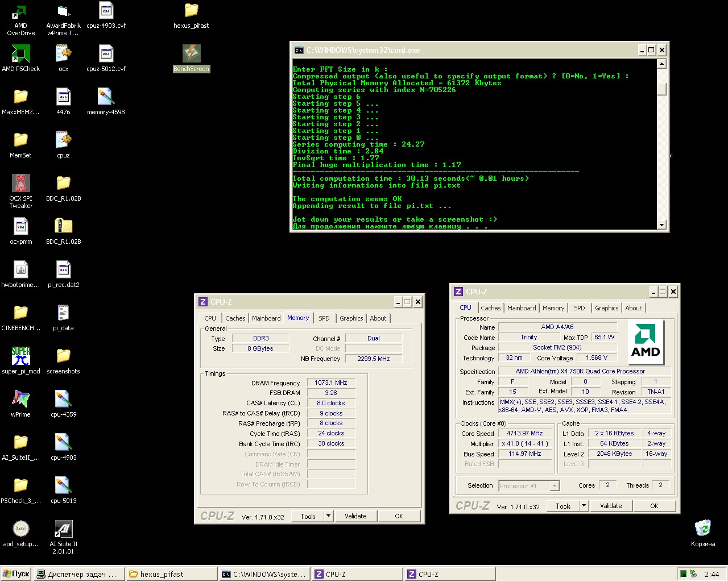Click the cmd window scrollbar thumb
The width and height of the screenshot is (728, 582).
click(x=661, y=89)
